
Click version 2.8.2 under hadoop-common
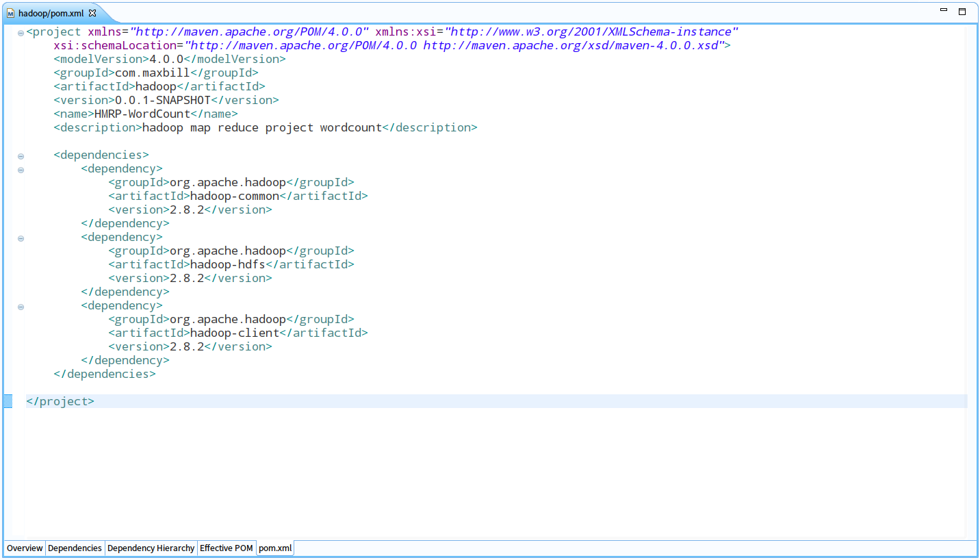pos(187,209)
